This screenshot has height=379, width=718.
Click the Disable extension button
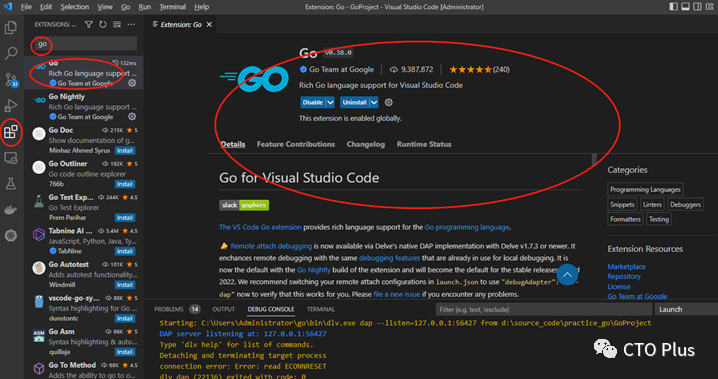[313, 103]
